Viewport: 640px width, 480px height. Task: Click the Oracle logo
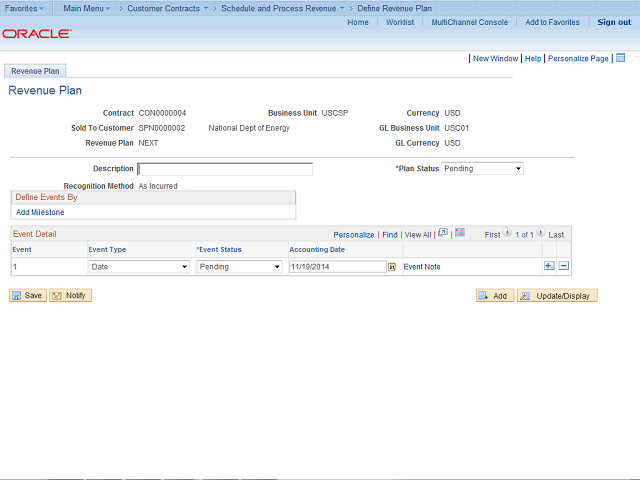coord(37,33)
